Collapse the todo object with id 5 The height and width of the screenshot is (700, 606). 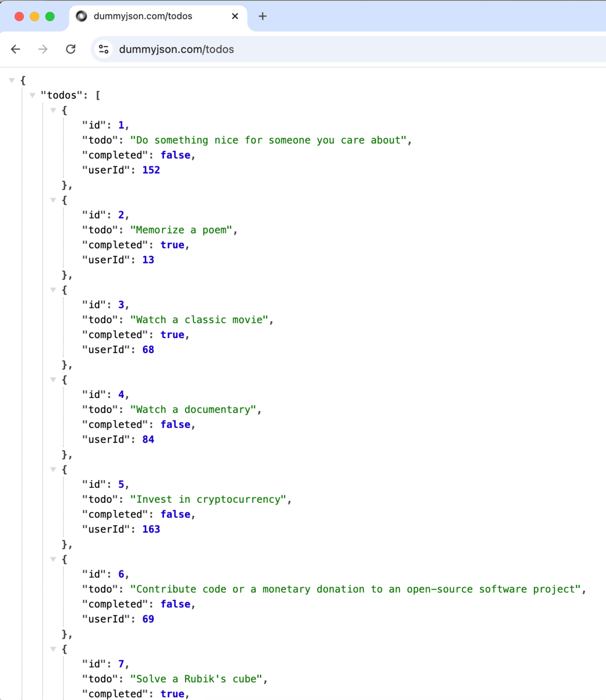coord(53,469)
